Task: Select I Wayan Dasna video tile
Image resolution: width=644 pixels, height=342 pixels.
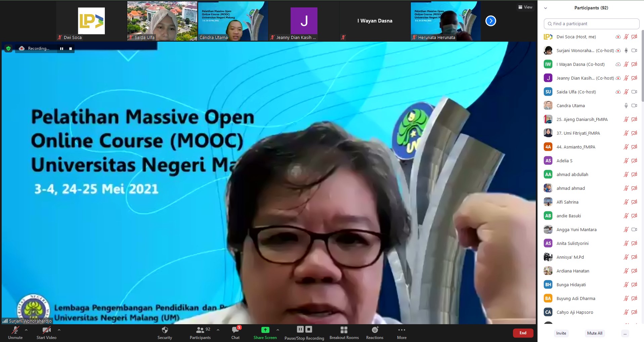Action: click(375, 21)
